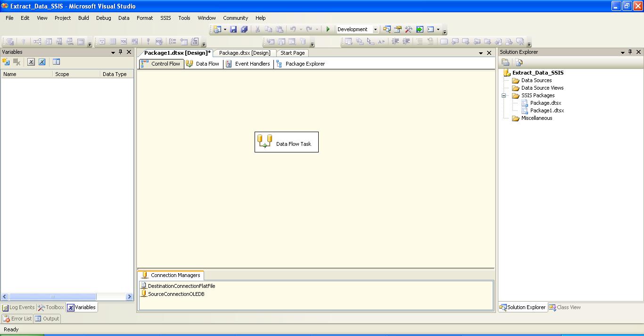Open the Development configuration dropdown

(x=375, y=29)
